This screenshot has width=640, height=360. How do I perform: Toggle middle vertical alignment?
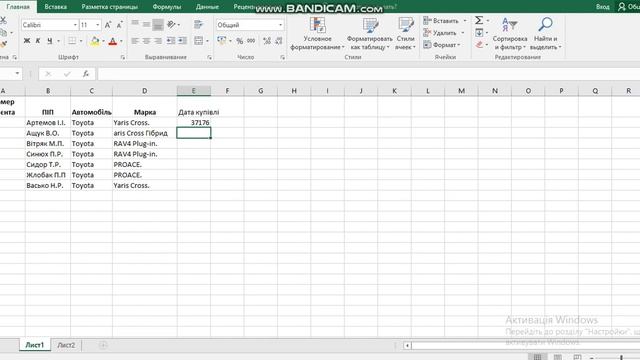(x=147, y=24)
